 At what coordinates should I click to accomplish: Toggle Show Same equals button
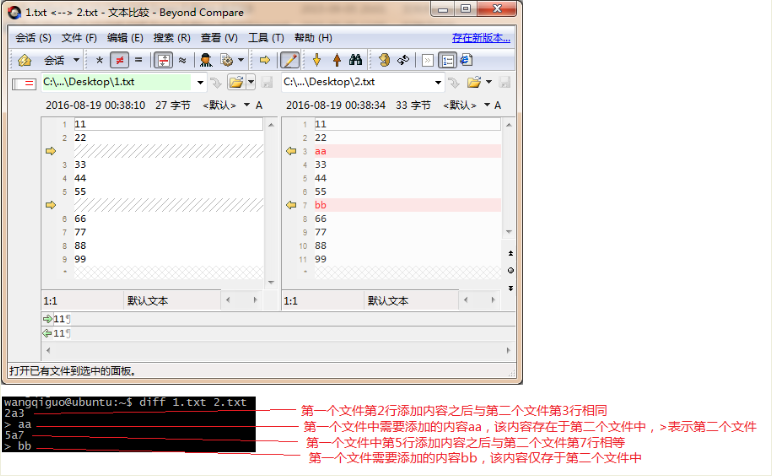(x=138, y=60)
